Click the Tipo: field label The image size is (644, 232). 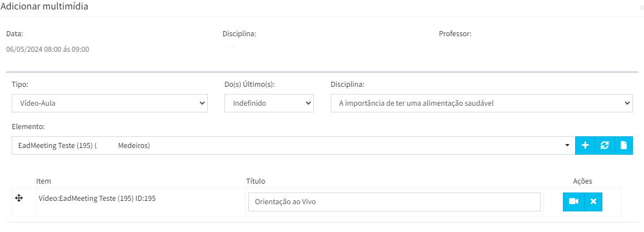click(x=19, y=85)
